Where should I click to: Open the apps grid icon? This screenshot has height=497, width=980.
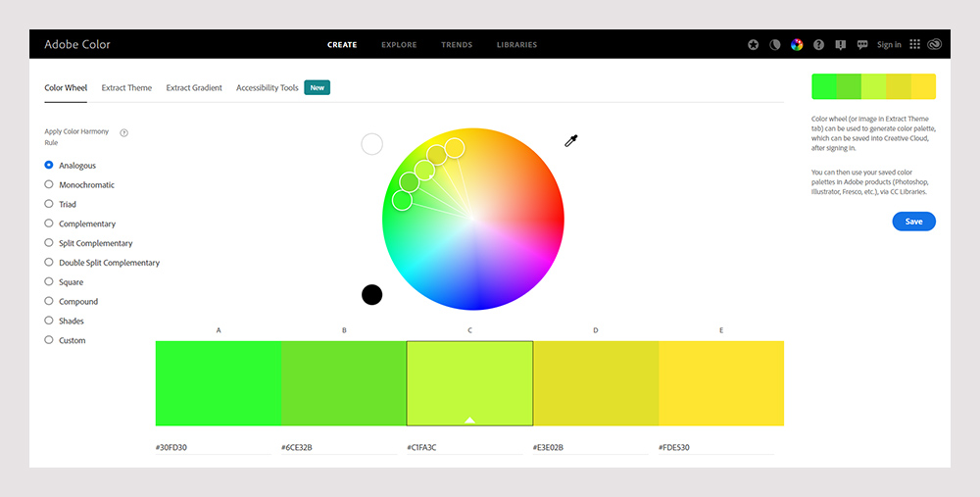[x=915, y=44]
